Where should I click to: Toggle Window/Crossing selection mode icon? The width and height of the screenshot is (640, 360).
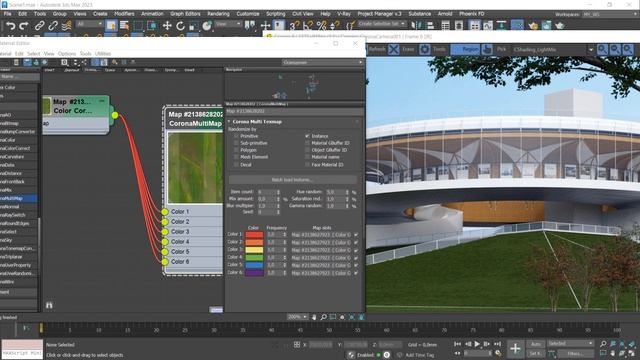pyautogui.click(x=152, y=26)
